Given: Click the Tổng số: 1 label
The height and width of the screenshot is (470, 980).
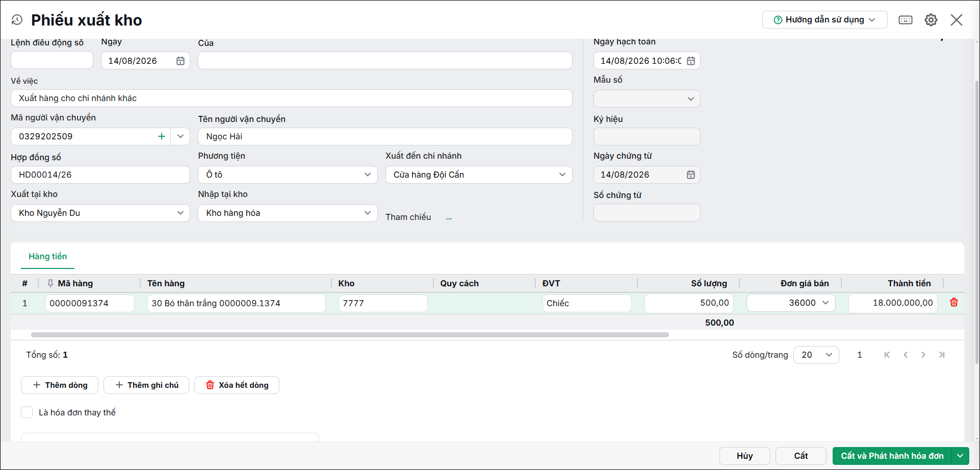Looking at the screenshot, I should tap(47, 355).
